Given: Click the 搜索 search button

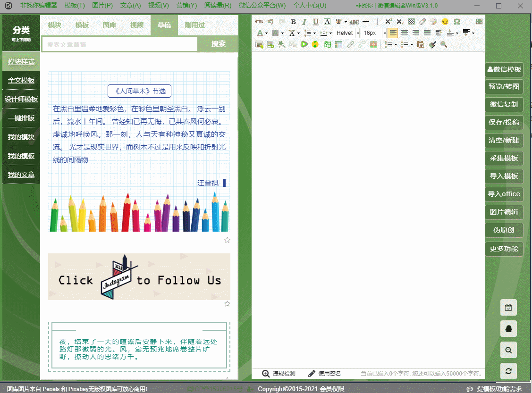Looking at the screenshot, I should point(218,44).
